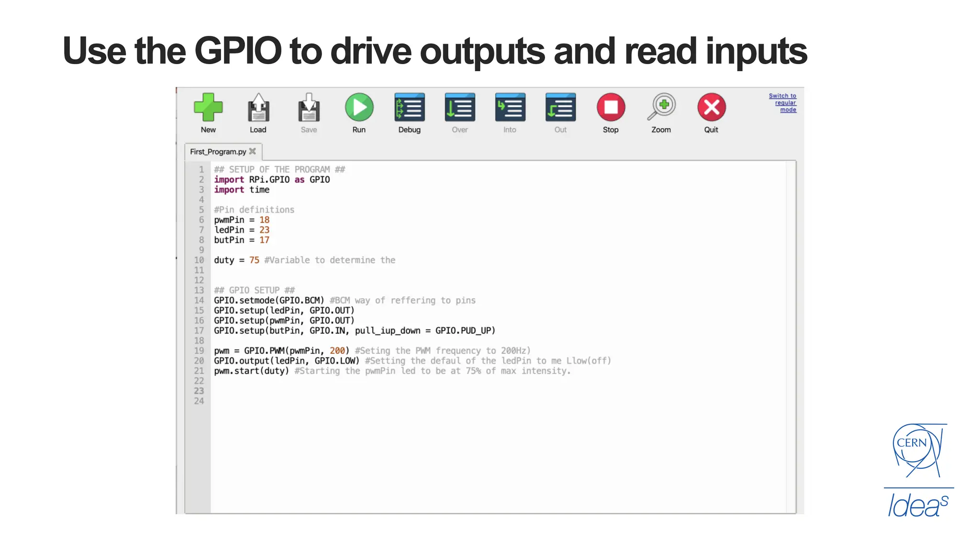The width and height of the screenshot is (980, 551).
Task: Click the Save disk icon
Action: [x=309, y=108]
